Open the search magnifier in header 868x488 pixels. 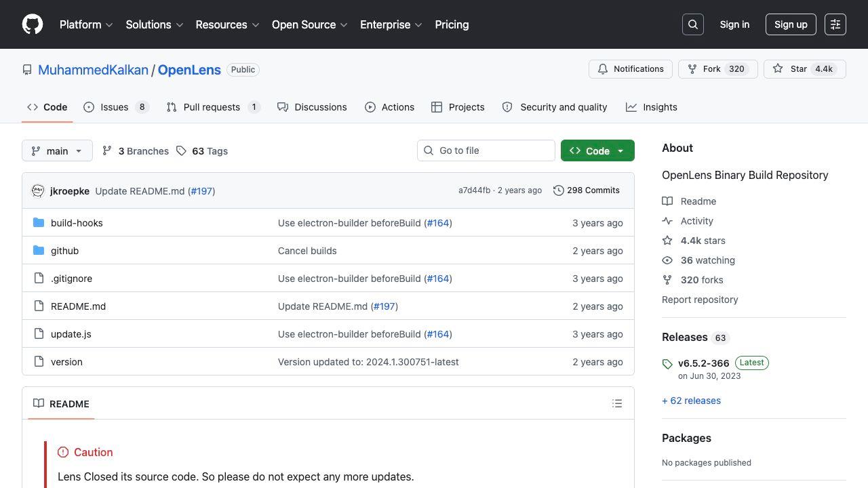coord(693,24)
